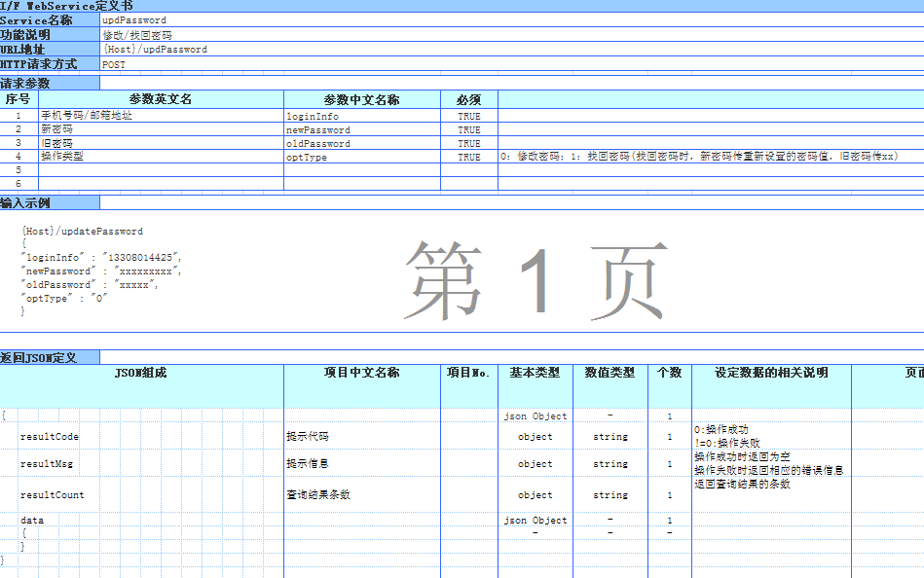Screen dimensions: 924x578
Task: Select the 返回JSON定义 section header
Action: click(x=50, y=357)
